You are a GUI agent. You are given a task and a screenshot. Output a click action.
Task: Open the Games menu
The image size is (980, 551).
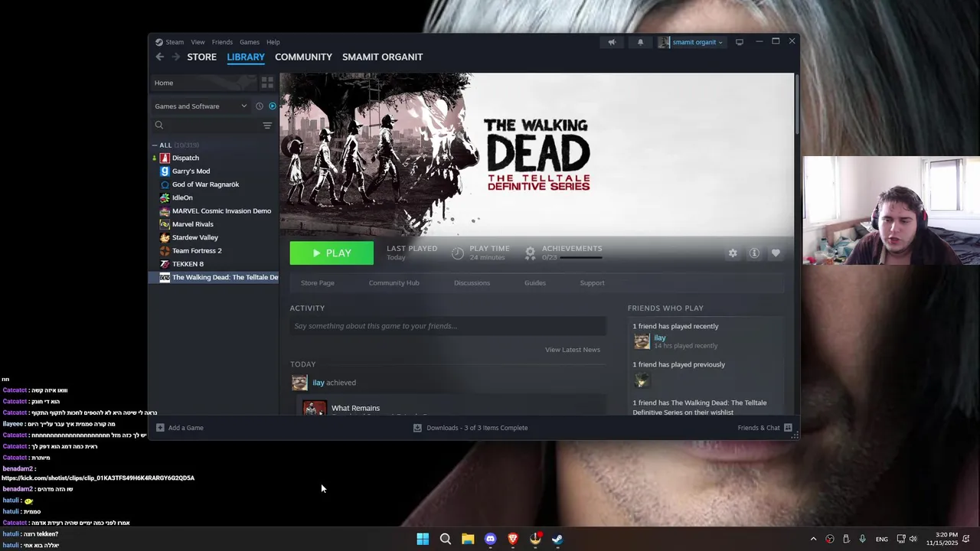tap(250, 42)
